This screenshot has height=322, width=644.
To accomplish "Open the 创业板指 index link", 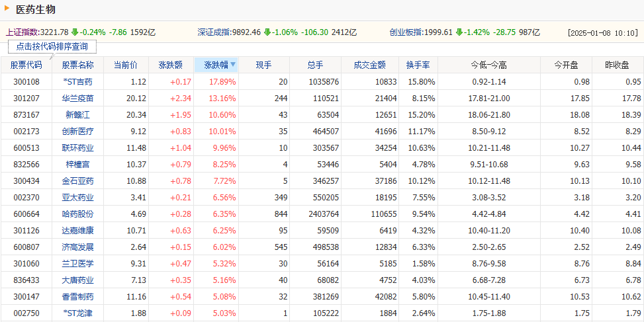I will click(407, 32).
